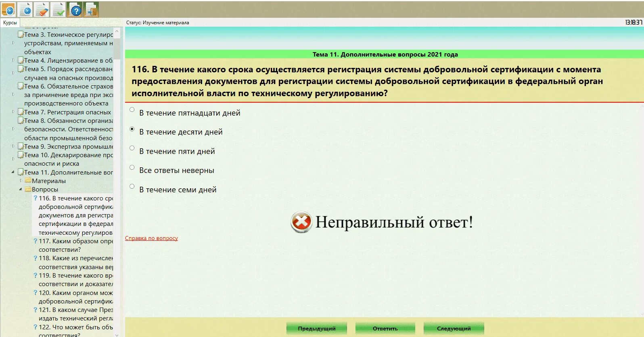This screenshot has width=644, height=337.
Task: Click the Следующий button
Action: pyautogui.click(x=454, y=329)
